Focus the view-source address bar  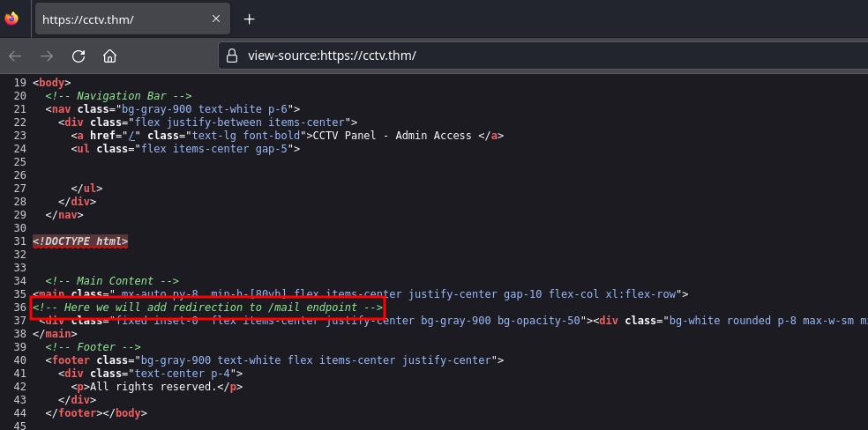[529, 56]
